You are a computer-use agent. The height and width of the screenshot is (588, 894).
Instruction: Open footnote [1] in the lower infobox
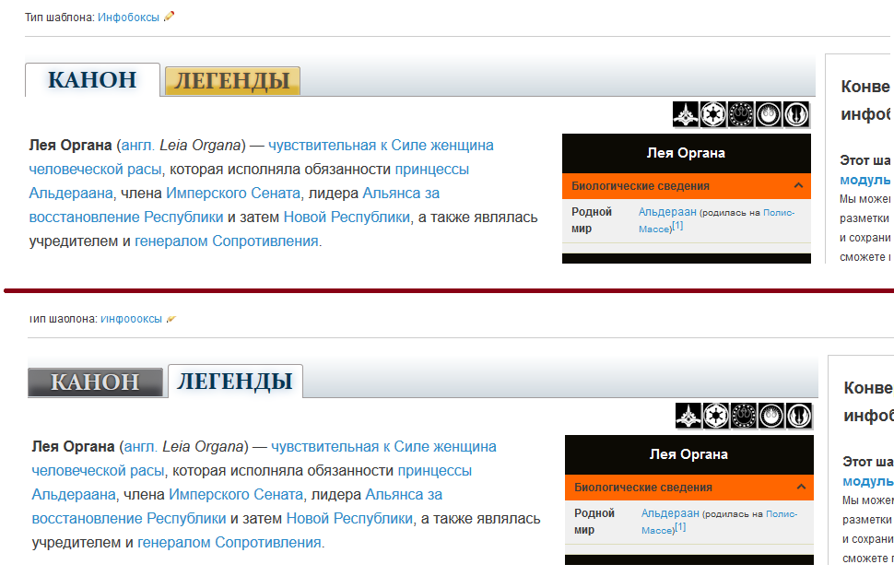[680, 527]
